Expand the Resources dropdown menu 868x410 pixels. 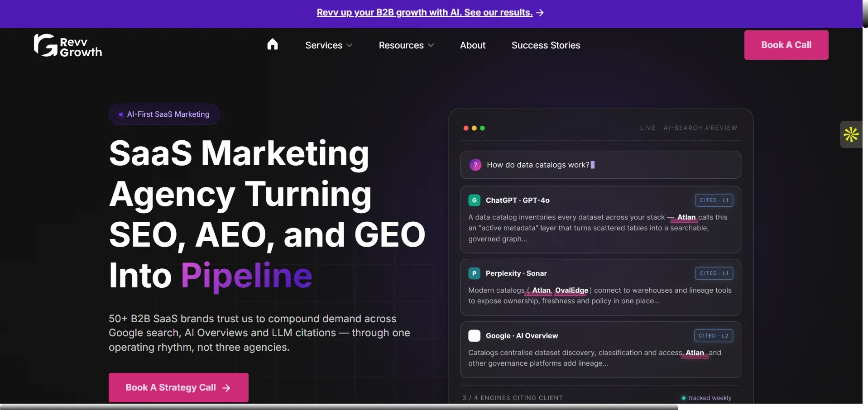coord(406,45)
